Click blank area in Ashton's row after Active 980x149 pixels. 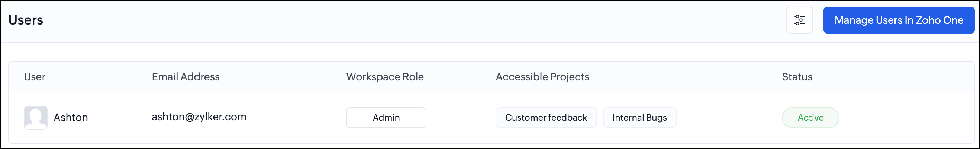(905, 117)
